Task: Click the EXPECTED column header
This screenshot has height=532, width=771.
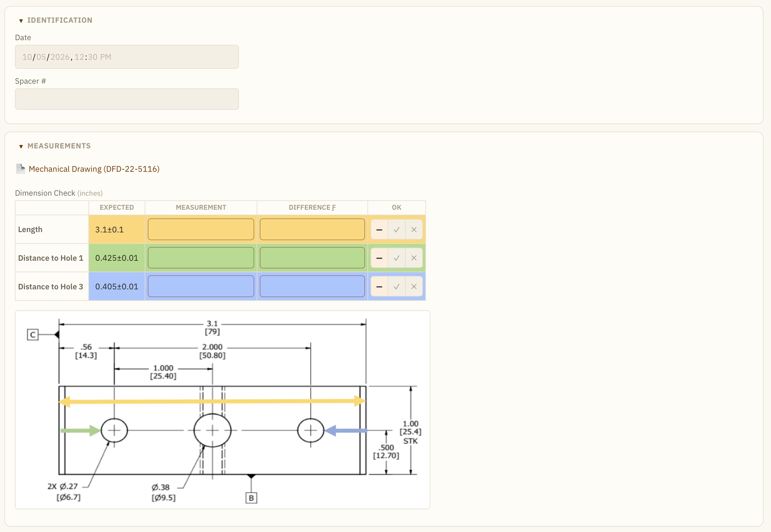Action: click(117, 207)
